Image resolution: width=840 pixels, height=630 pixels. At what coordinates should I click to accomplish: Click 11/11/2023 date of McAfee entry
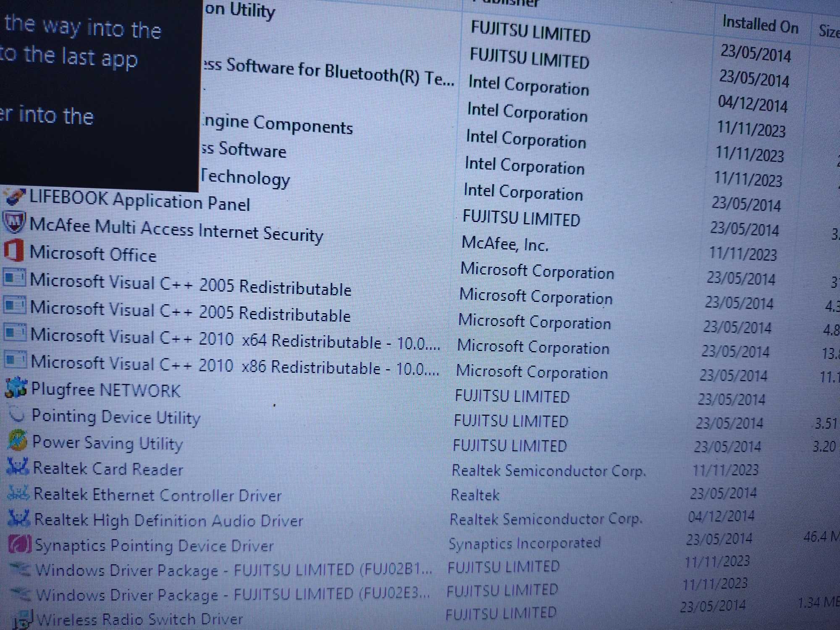pos(743,254)
